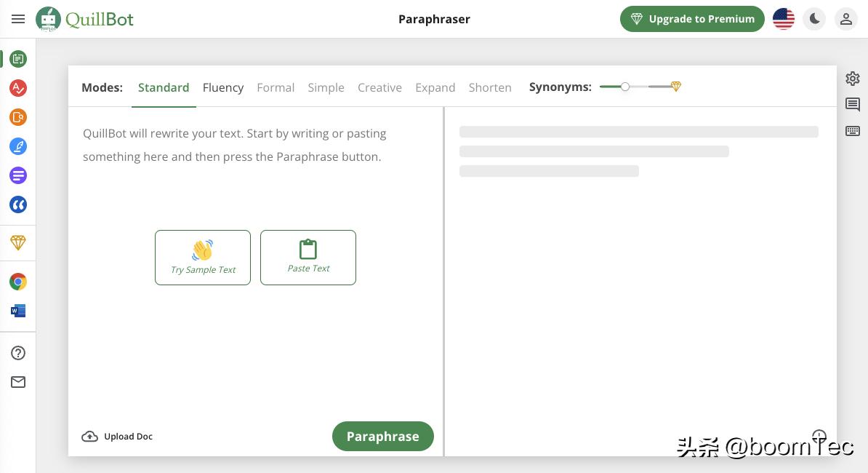Open the user account menu
The width and height of the screenshot is (868, 473).
pos(845,19)
